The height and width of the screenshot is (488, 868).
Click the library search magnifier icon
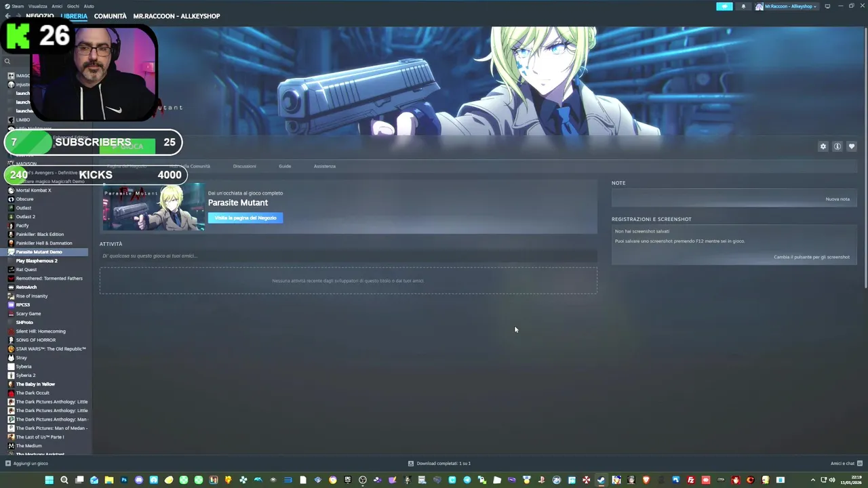[x=7, y=62]
